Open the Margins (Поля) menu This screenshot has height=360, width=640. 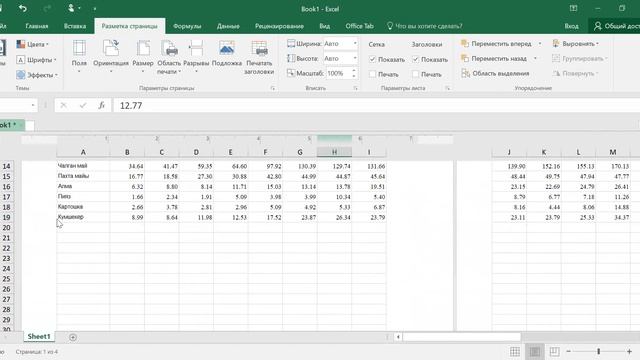[79, 56]
